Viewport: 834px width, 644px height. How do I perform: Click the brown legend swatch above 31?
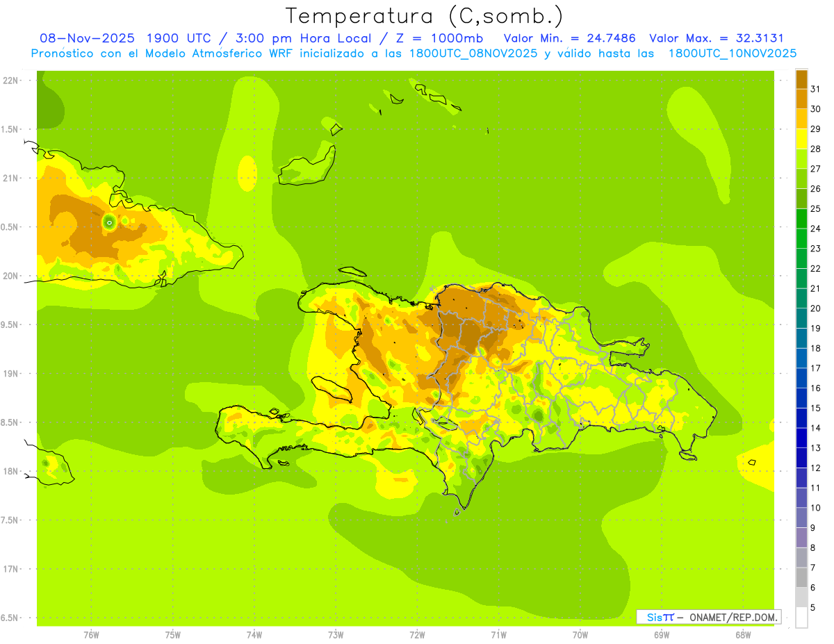pos(801,79)
